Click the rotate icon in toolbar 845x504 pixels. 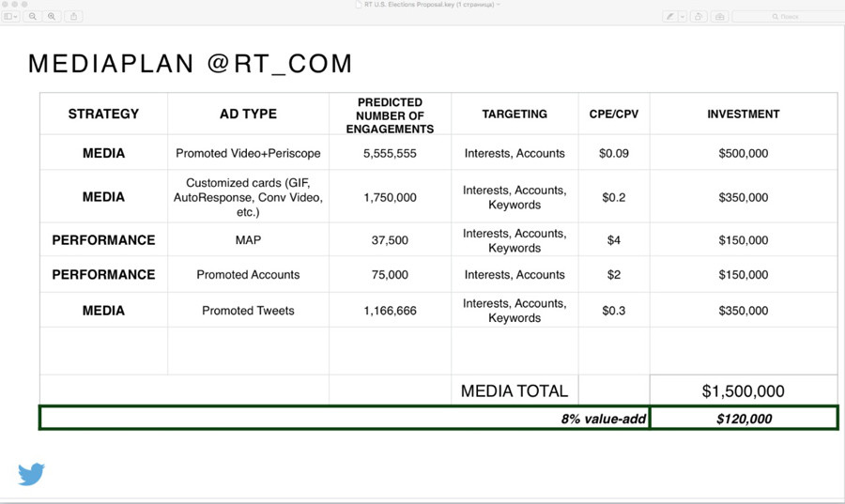click(699, 17)
